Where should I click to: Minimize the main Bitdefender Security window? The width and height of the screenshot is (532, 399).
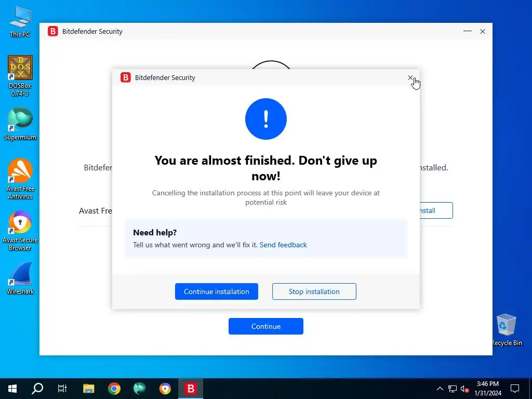[468, 31]
